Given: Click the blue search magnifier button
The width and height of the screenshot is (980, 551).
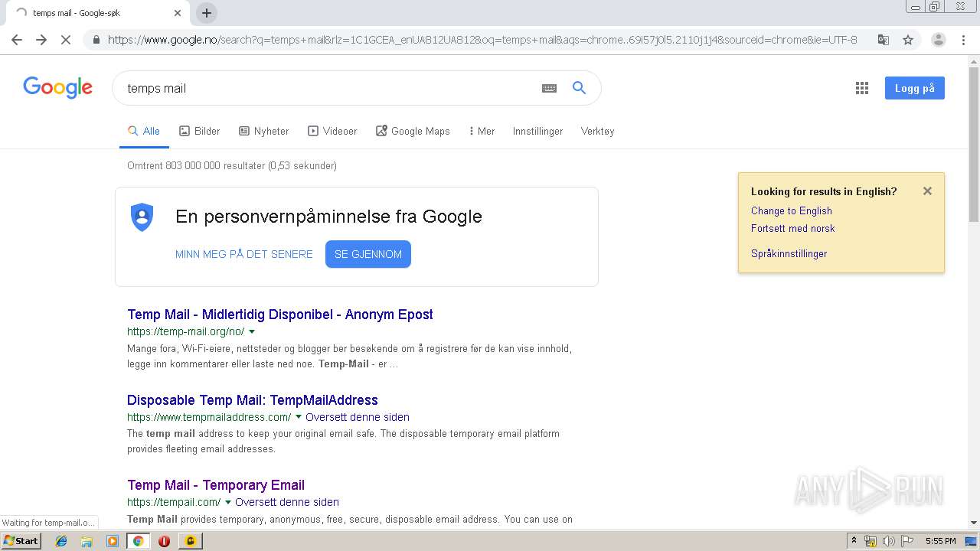Looking at the screenshot, I should tap(580, 88).
